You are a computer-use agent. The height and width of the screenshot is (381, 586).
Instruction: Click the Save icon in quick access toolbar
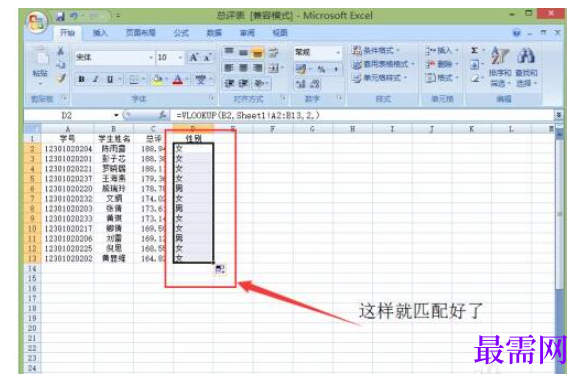60,16
